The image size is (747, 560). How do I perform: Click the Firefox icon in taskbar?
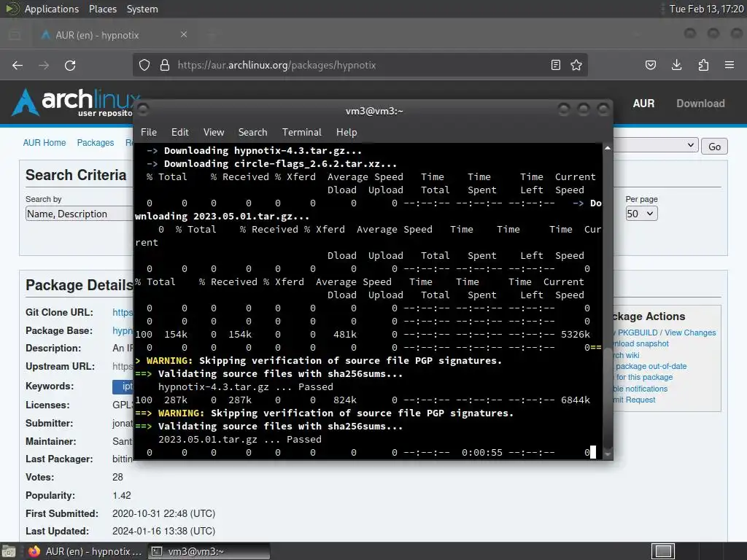click(34, 551)
